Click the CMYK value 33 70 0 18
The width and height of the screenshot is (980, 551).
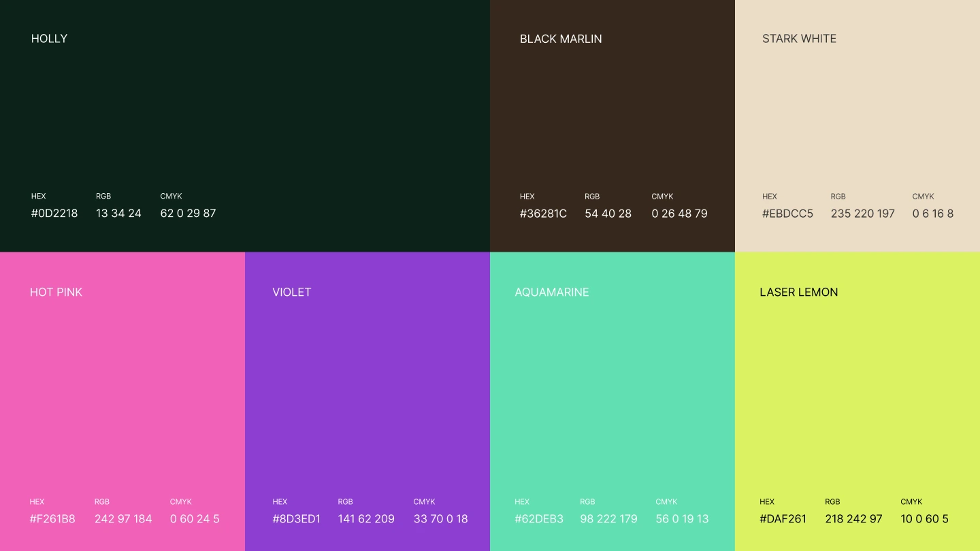(440, 519)
